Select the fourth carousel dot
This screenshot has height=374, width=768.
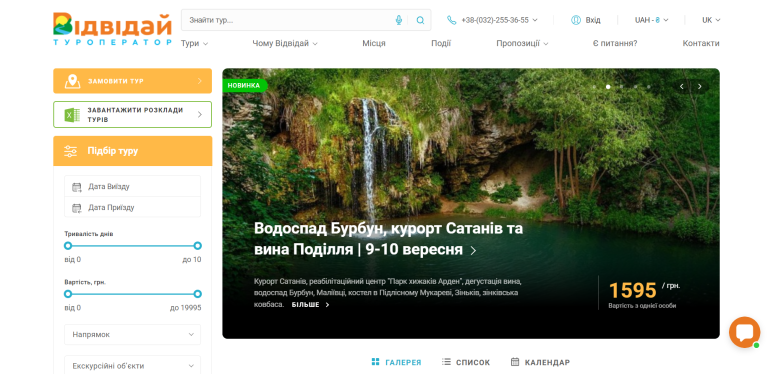pos(635,87)
